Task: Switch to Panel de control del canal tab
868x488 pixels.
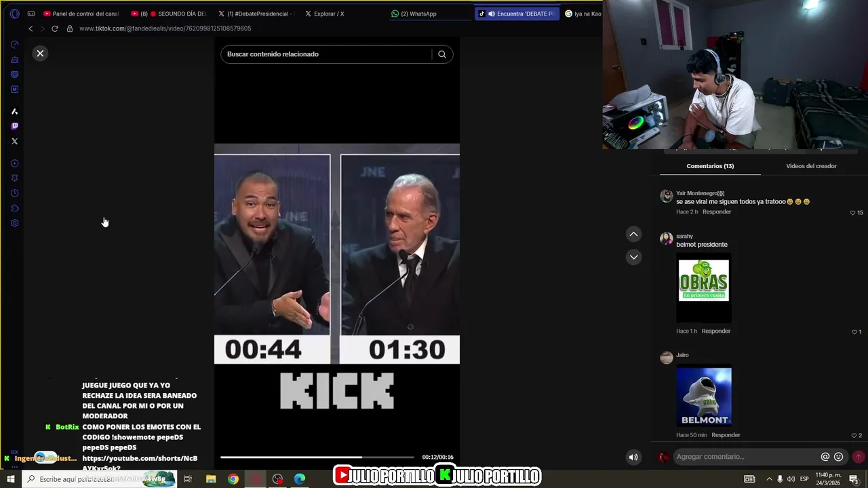Action: tap(81, 14)
